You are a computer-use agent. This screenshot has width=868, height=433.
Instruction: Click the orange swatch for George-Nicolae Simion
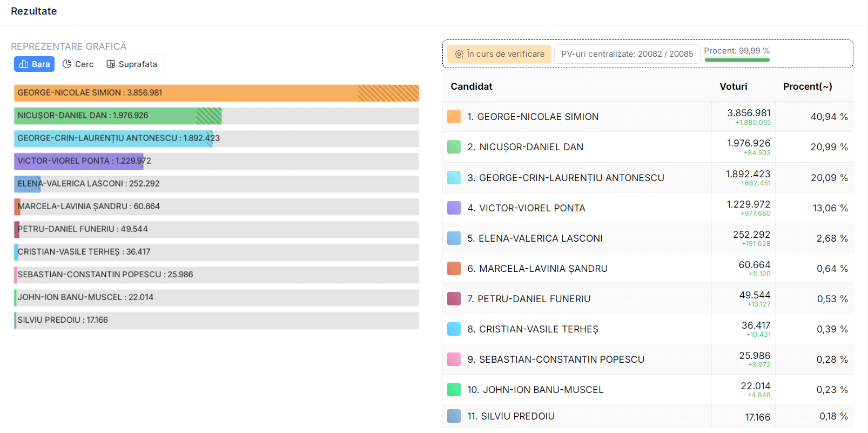click(454, 117)
